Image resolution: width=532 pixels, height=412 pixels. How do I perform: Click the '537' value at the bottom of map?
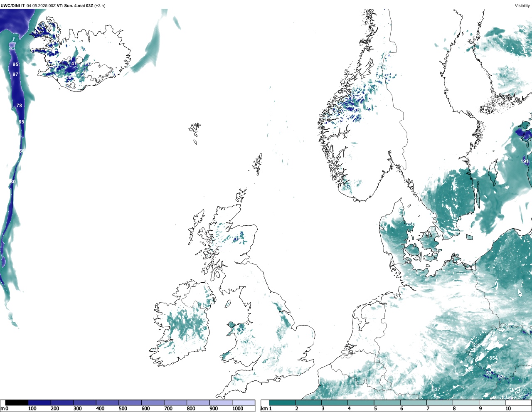pos(436,390)
